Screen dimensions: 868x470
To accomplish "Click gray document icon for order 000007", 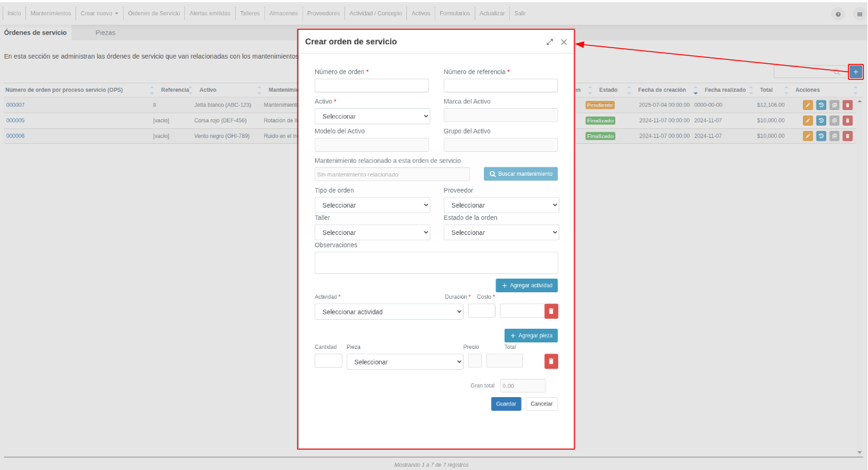I will (834, 105).
